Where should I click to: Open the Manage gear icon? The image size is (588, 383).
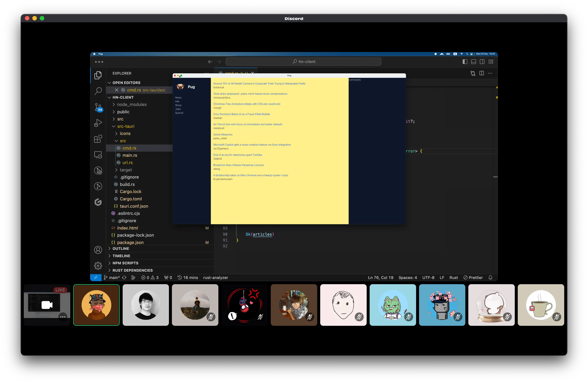(98, 266)
